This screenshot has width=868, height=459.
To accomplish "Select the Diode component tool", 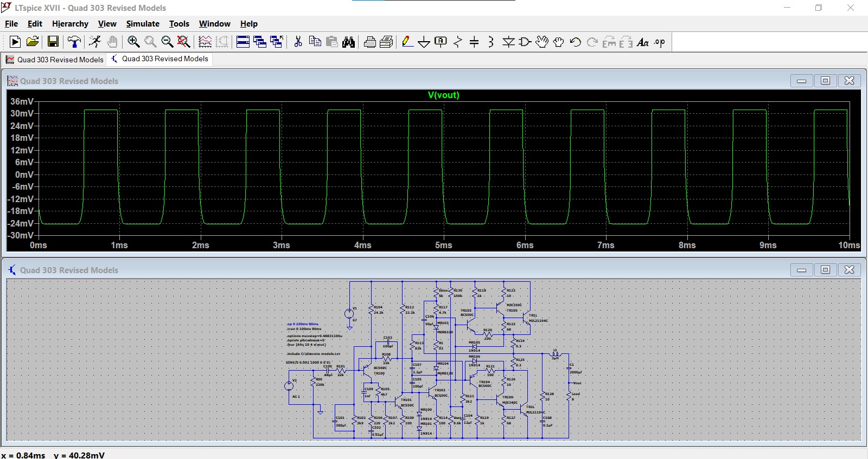I will [x=508, y=42].
